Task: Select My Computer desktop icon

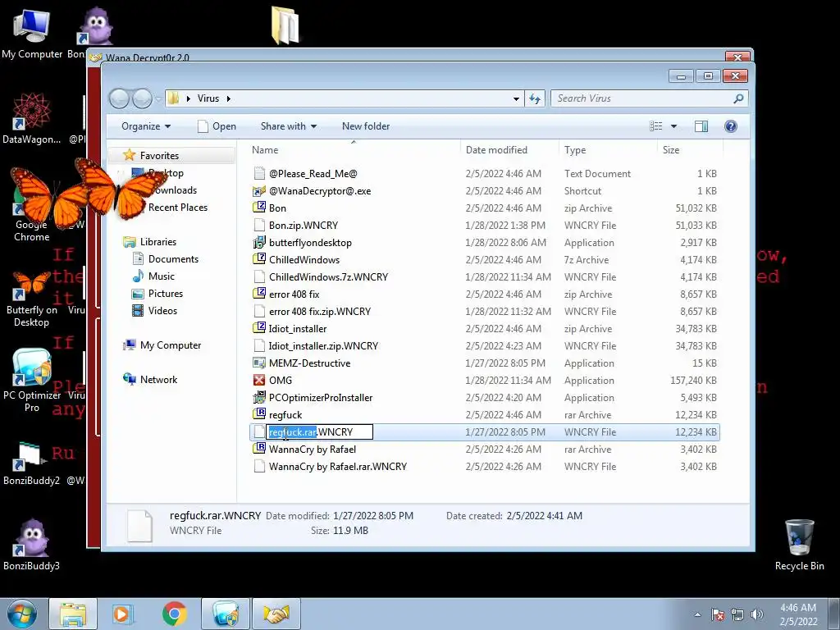Action: click(32, 34)
